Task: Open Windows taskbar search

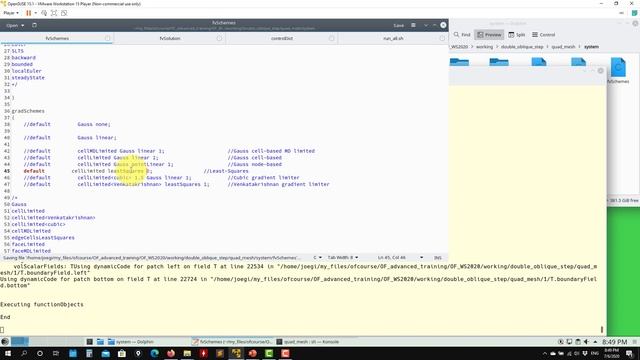Action: tap(24, 353)
